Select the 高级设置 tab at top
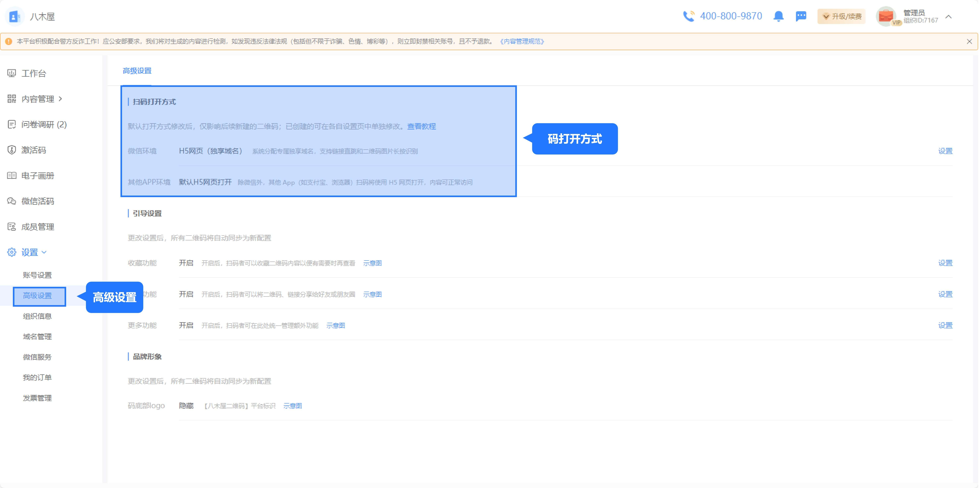Image resolution: width=980 pixels, height=488 pixels. click(137, 71)
